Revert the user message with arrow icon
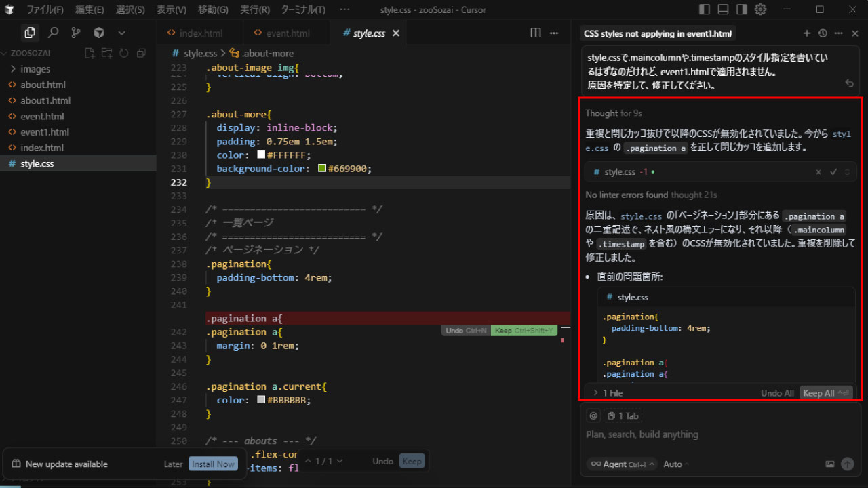Screen dimensions: 868x488 coord(849,83)
